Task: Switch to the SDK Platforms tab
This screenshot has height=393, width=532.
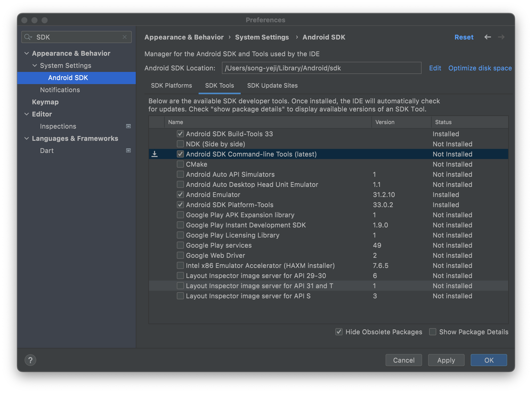Action: (171, 86)
